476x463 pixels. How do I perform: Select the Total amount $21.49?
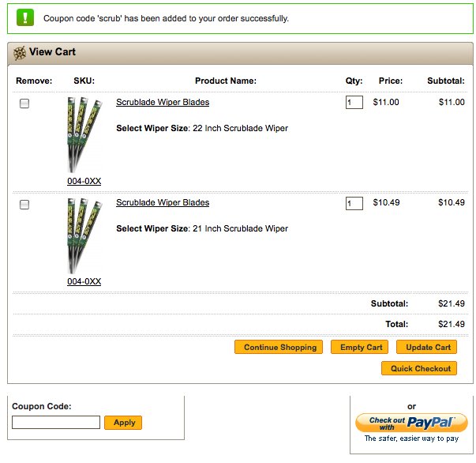tap(452, 324)
